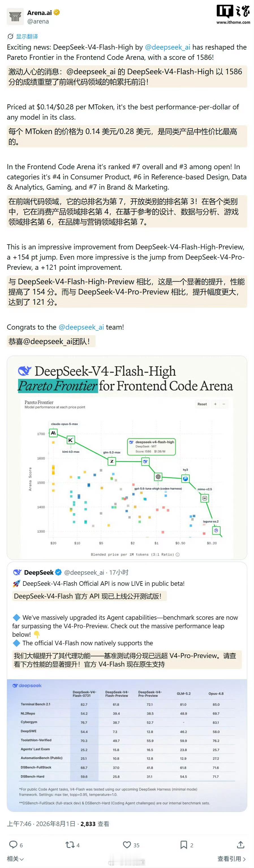The image size is (254, 868).
Task: Click the 显示翻译 link
Action: [x=27, y=36]
